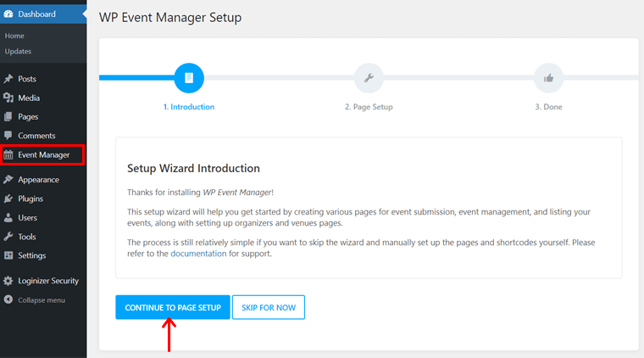Click the Dashboard gauge icon

click(x=8, y=14)
